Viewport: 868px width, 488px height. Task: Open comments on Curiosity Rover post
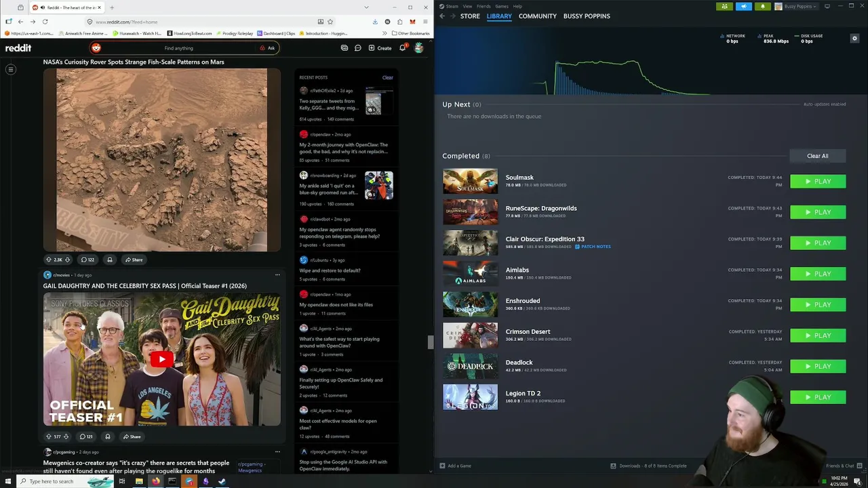87,260
